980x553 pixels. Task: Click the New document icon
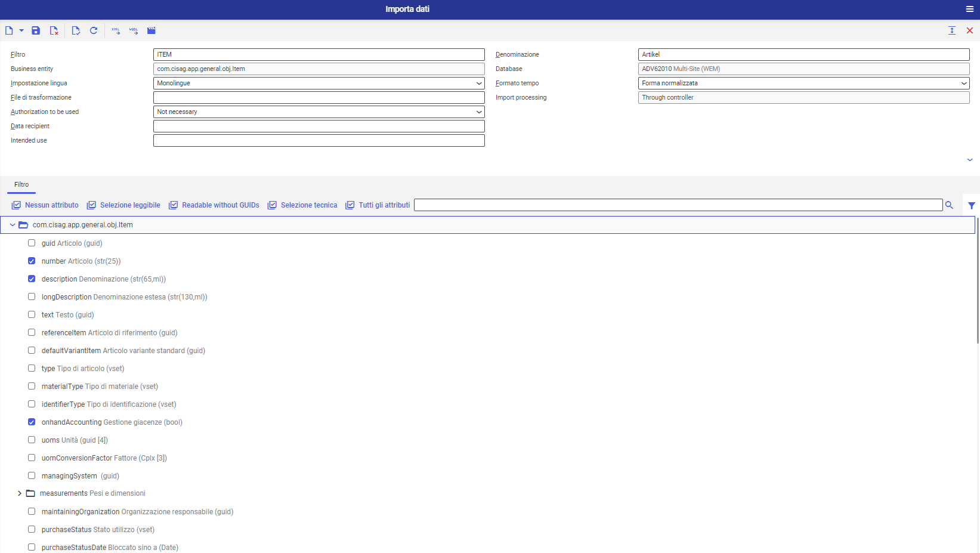(9, 30)
